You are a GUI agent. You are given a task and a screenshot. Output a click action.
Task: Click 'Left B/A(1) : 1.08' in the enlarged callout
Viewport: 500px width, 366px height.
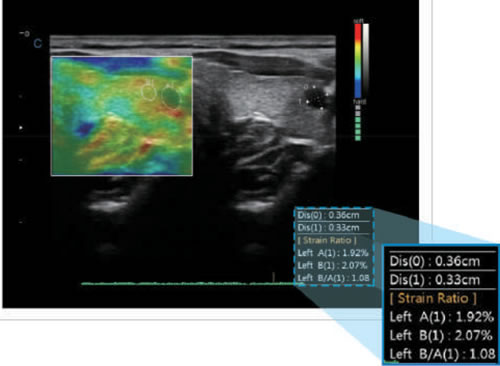pos(442,354)
